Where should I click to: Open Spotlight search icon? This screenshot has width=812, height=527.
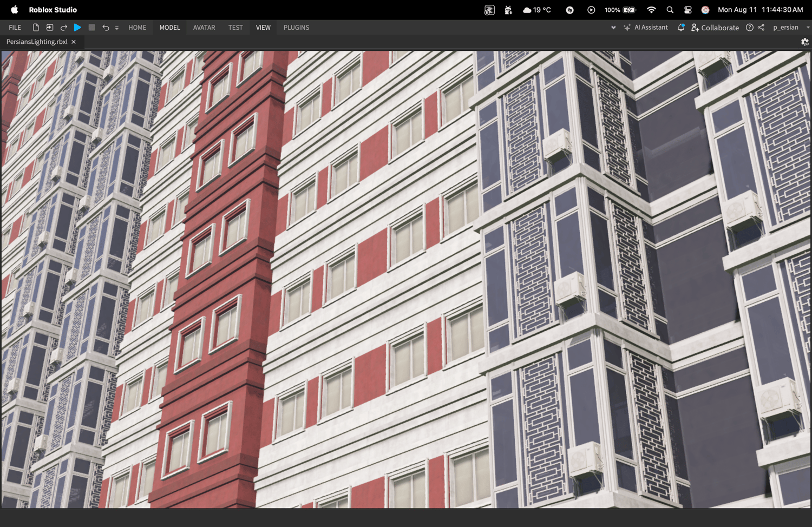pyautogui.click(x=670, y=10)
